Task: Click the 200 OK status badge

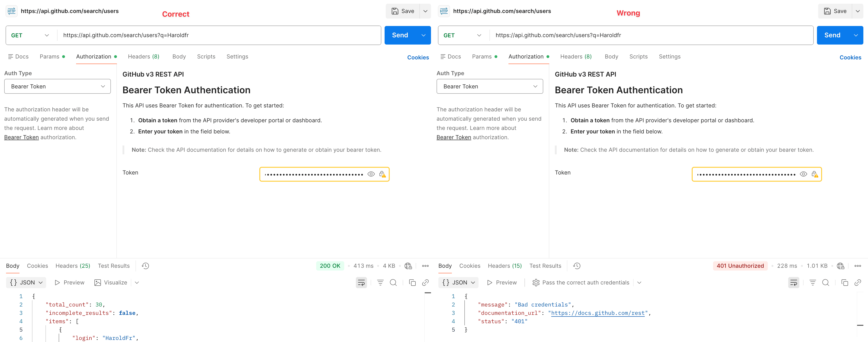Action: (330, 266)
